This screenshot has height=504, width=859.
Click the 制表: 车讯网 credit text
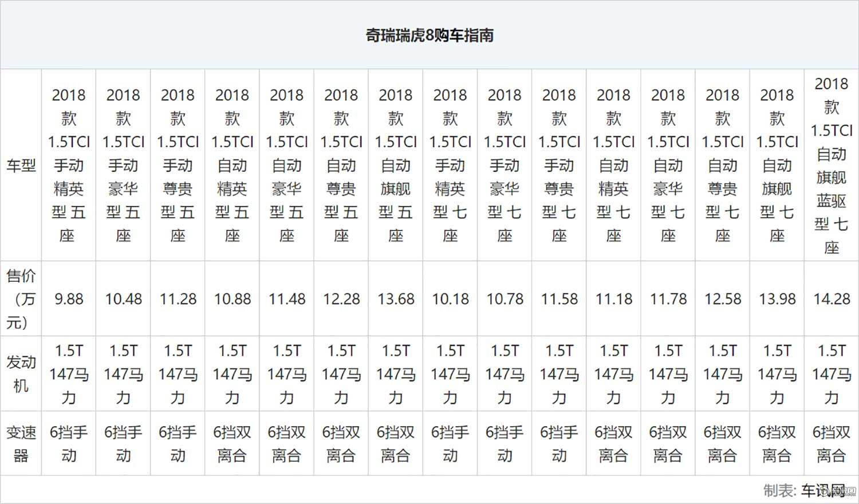coord(804,490)
